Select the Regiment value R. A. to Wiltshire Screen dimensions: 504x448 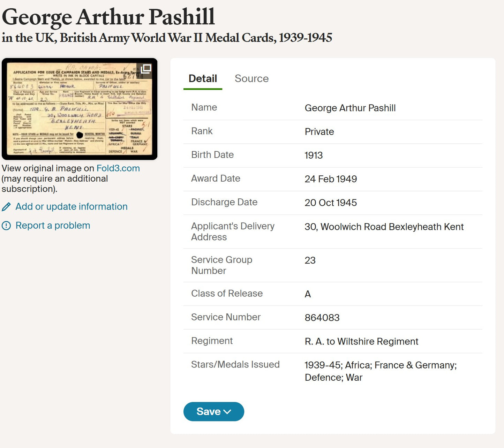pos(361,342)
